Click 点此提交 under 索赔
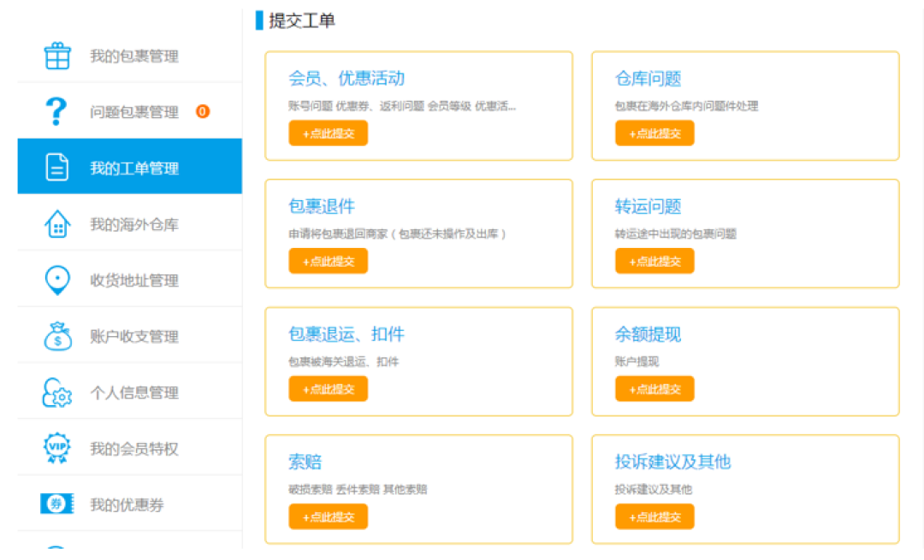Screen dimensions: 924x560 (329, 516)
